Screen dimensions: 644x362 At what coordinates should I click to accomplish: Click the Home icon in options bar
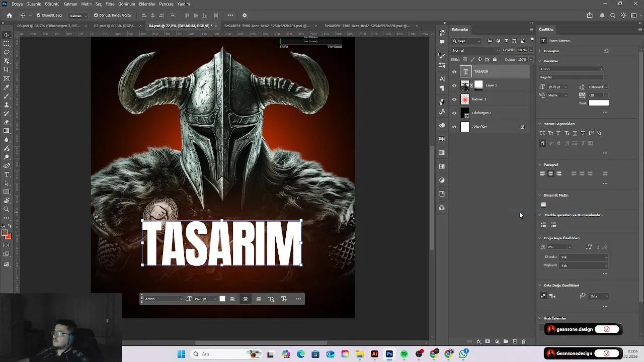point(9,16)
